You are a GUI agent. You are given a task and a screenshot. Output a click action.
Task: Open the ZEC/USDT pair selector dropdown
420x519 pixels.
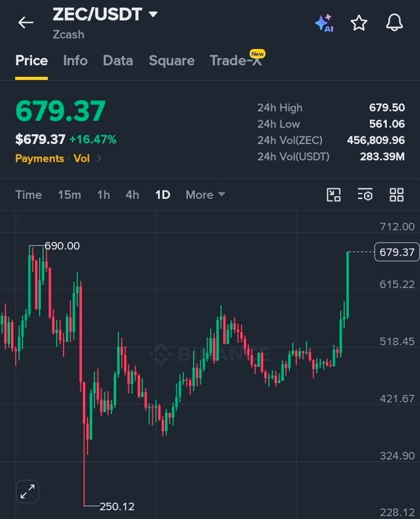[x=105, y=14]
